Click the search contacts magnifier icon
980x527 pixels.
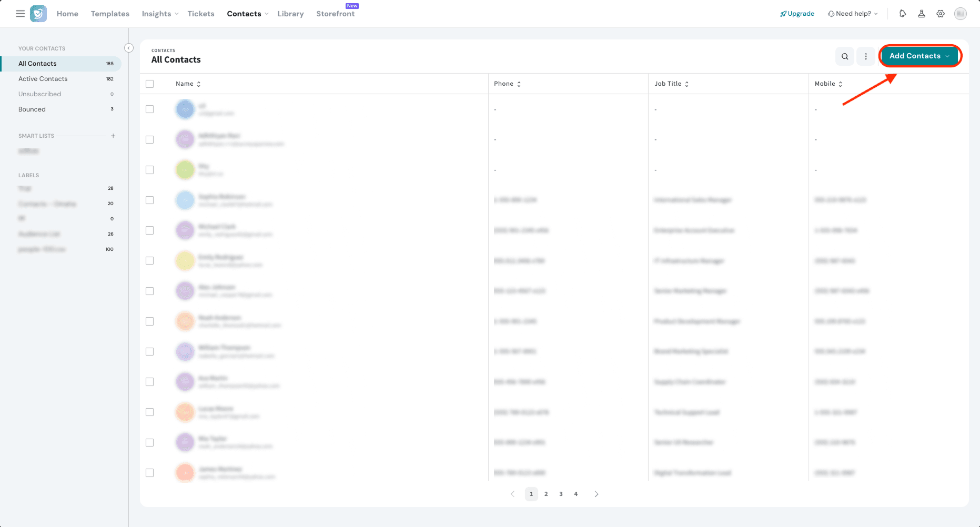[845, 56]
